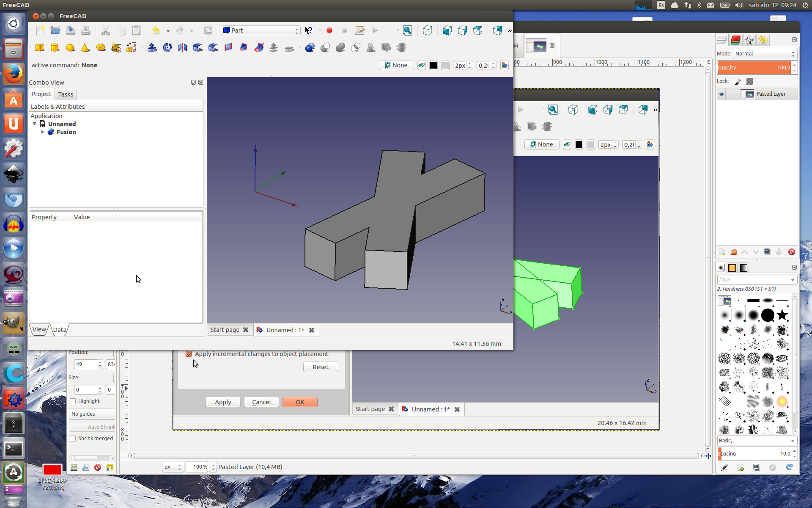Click the Fit all view icon

tap(407, 30)
